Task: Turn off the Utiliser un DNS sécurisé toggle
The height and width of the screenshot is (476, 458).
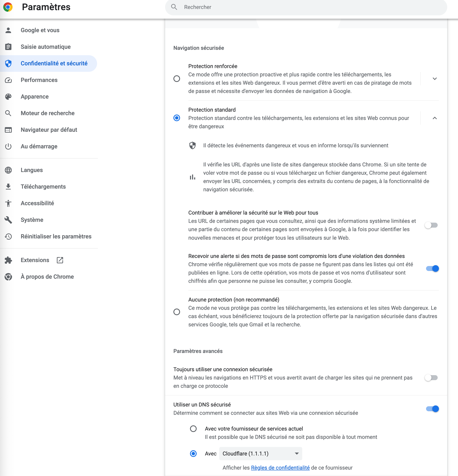Action: [x=432, y=409]
